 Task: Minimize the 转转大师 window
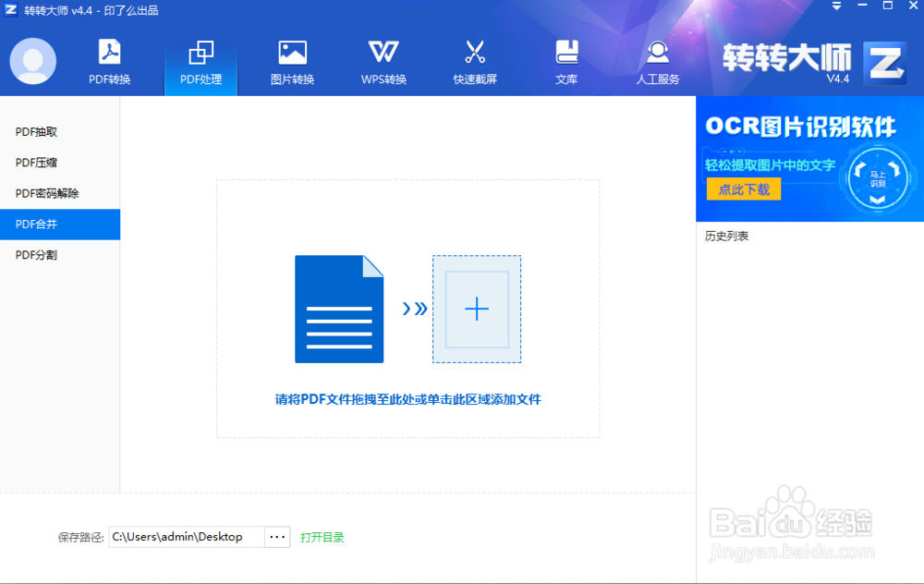point(862,6)
